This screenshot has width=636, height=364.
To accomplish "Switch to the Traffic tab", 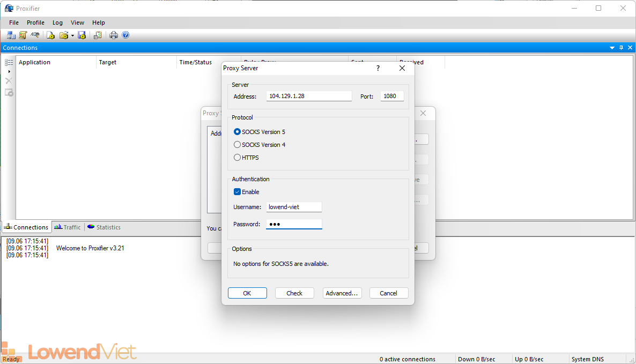I will 68,227.
